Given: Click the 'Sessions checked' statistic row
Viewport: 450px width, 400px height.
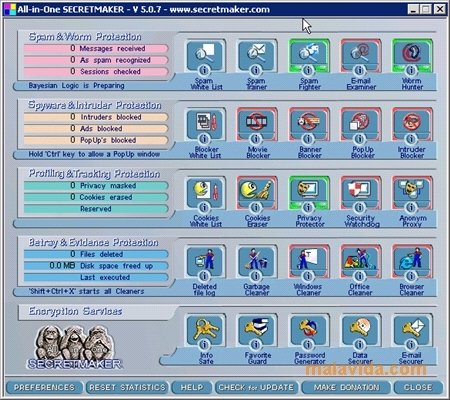Looking at the screenshot, I should coord(96,72).
